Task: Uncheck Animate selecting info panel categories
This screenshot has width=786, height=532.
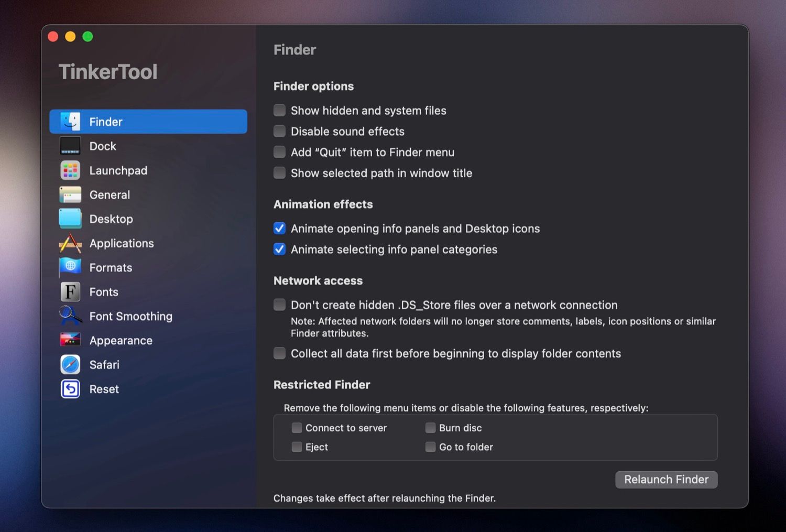Action: pos(280,249)
